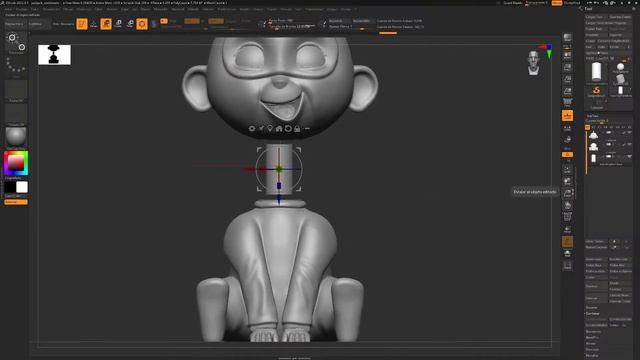Open the Preferencias menu
The image size is (640, 360).
click(x=227, y=9)
